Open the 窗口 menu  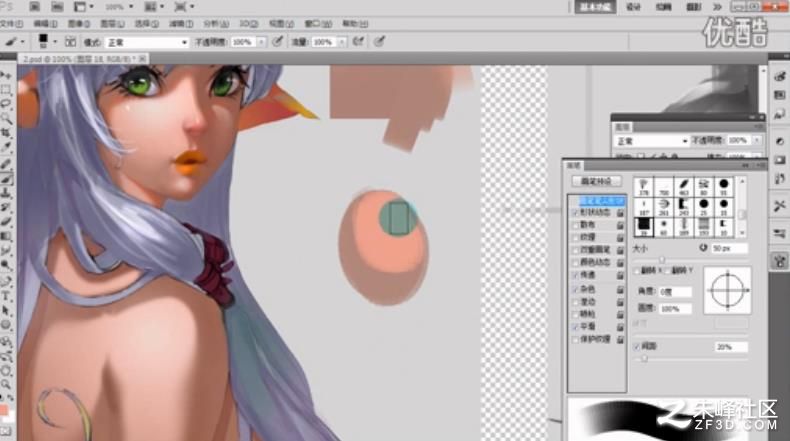coord(318,24)
